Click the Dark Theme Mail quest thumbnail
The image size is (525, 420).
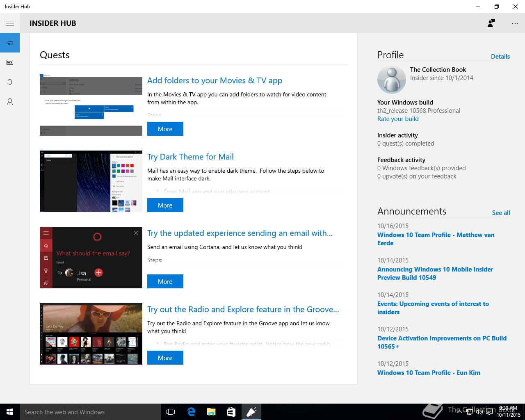pyautogui.click(x=91, y=181)
